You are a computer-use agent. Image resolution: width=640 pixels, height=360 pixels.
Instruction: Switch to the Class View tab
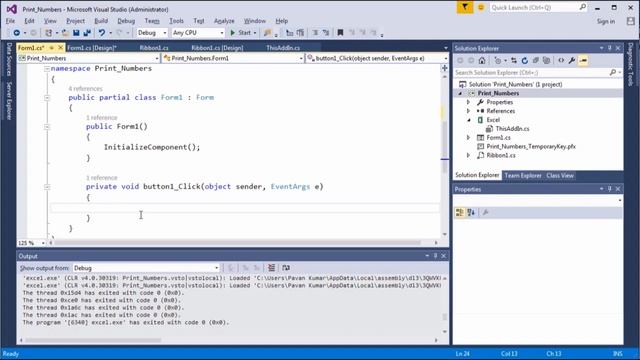click(560, 176)
